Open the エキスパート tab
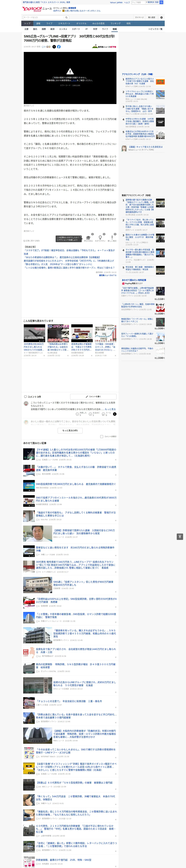This screenshot has height=868, width=186. (x=64, y=23)
